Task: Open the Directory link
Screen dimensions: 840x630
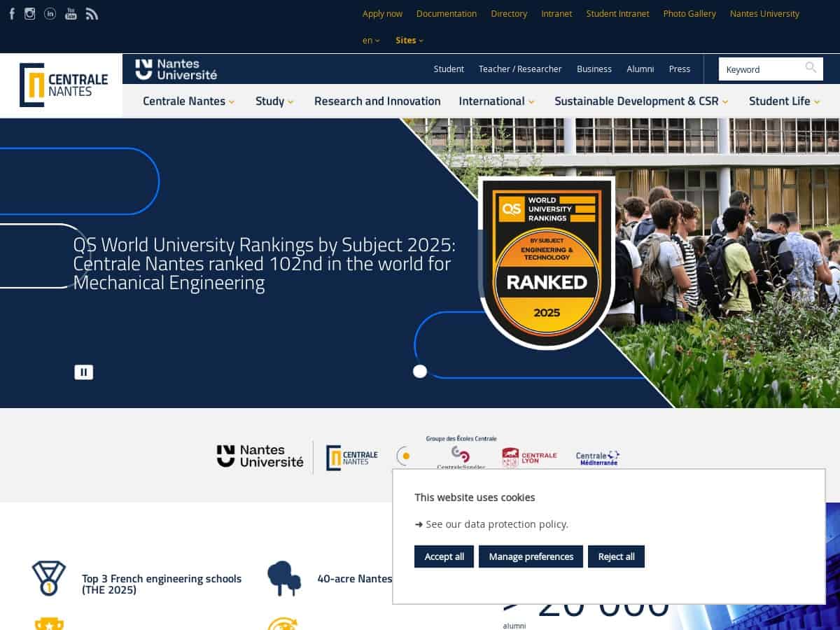Action: (509, 13)
